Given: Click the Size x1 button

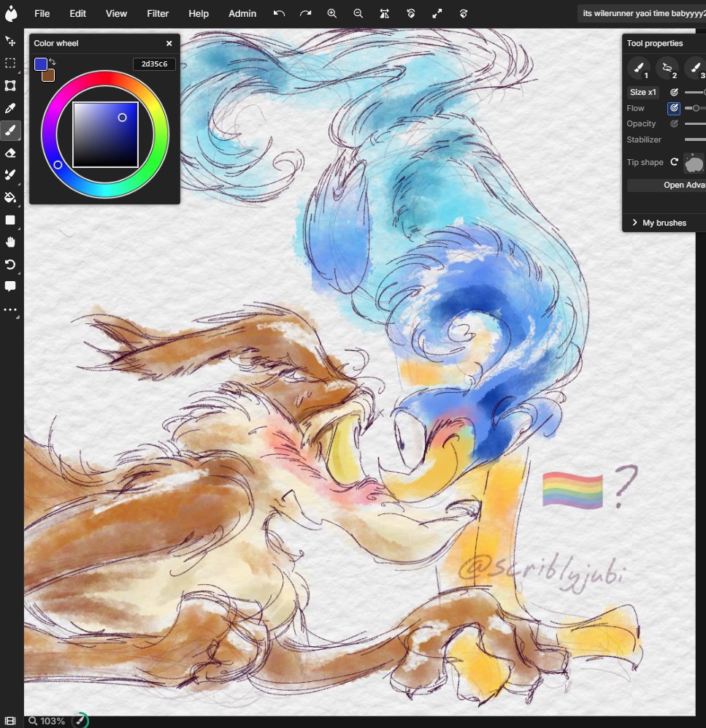Looking at the screenshot, I should coord(643,93).
